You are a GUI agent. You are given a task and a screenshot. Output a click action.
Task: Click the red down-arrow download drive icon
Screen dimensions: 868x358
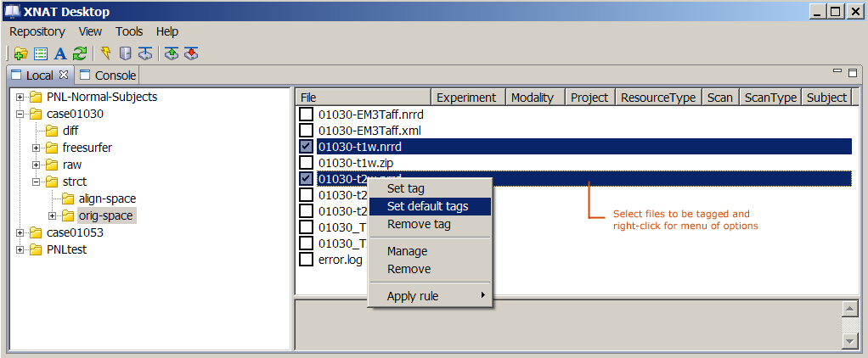(x=191, y=53)
